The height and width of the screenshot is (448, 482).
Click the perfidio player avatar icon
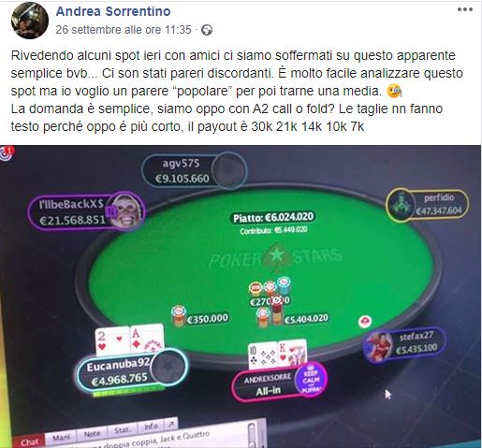pyautogui.click(x=402, y=205)
